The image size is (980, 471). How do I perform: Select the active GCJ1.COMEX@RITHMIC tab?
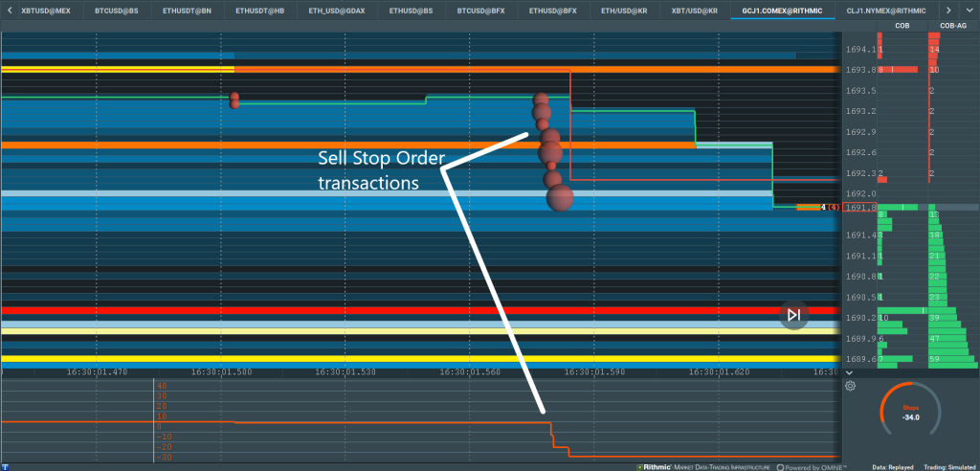point(783,11)
